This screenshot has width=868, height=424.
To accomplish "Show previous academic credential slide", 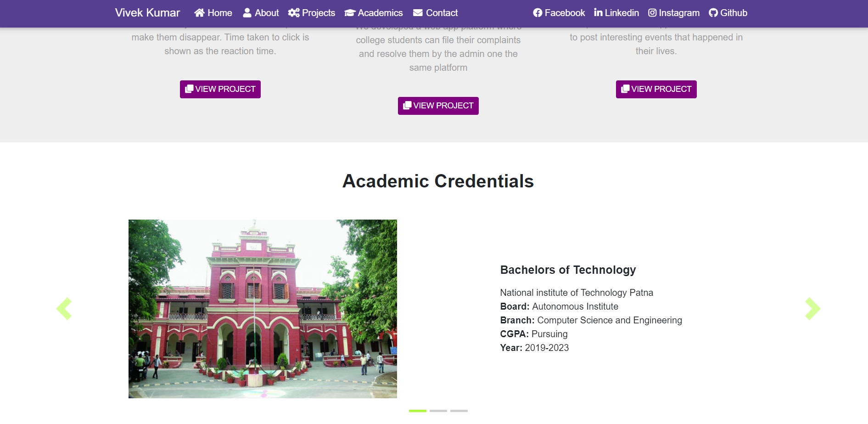I will click(64, 309).
